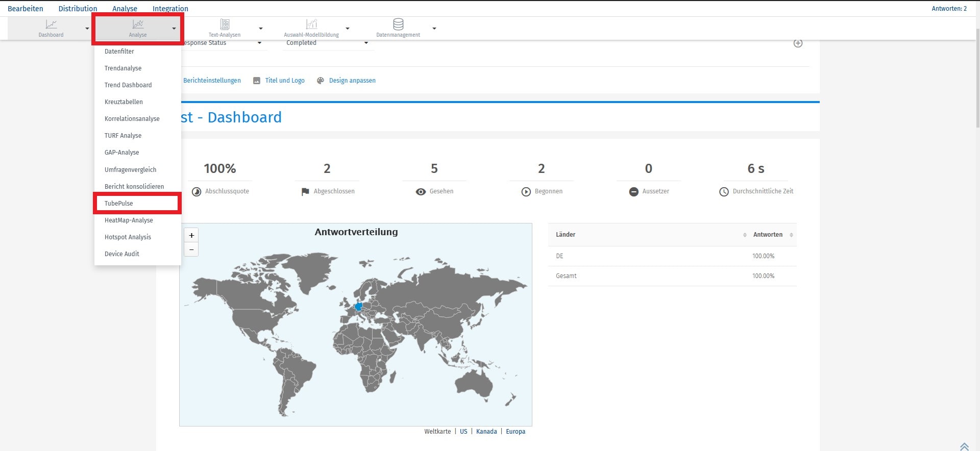Sort the table by Antworten column
Viewport: 980px width, 451px height.
[x=791, y=235]
